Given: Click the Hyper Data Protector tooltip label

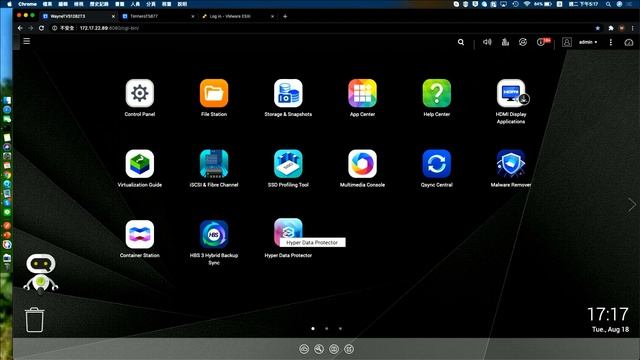Looking at the screenshot, I should (x=312, y=242).
